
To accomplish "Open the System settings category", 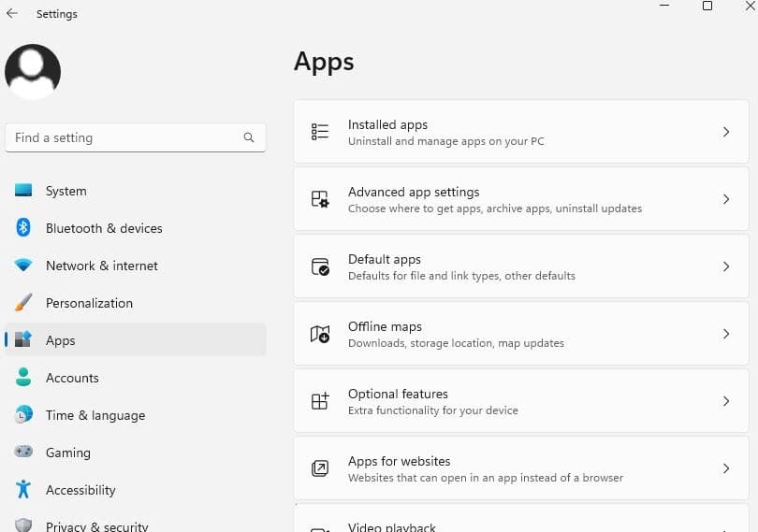I will tap(66, 191).
